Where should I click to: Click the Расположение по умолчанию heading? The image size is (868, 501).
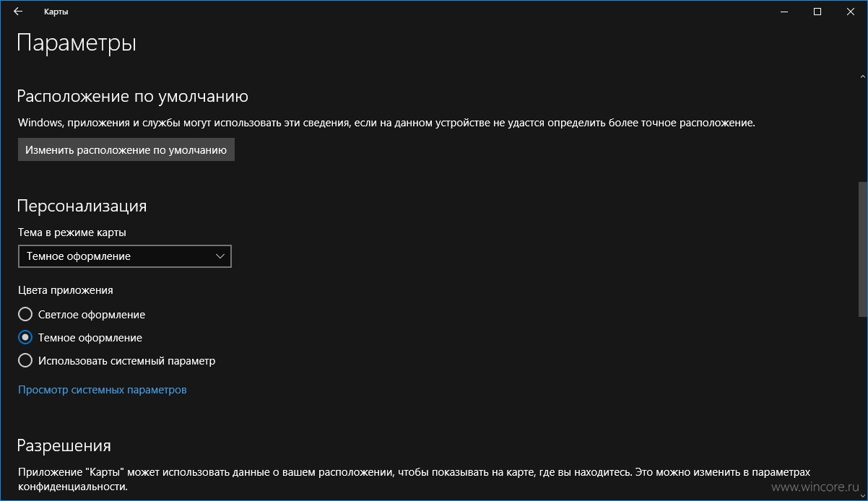point(133,97)
